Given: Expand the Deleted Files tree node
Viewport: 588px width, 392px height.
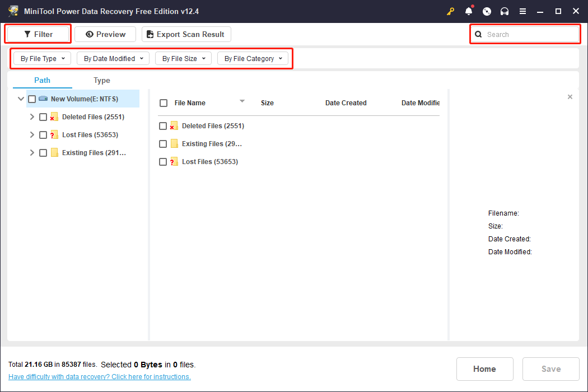Looking at the screenshot, I should click(32, 117).
